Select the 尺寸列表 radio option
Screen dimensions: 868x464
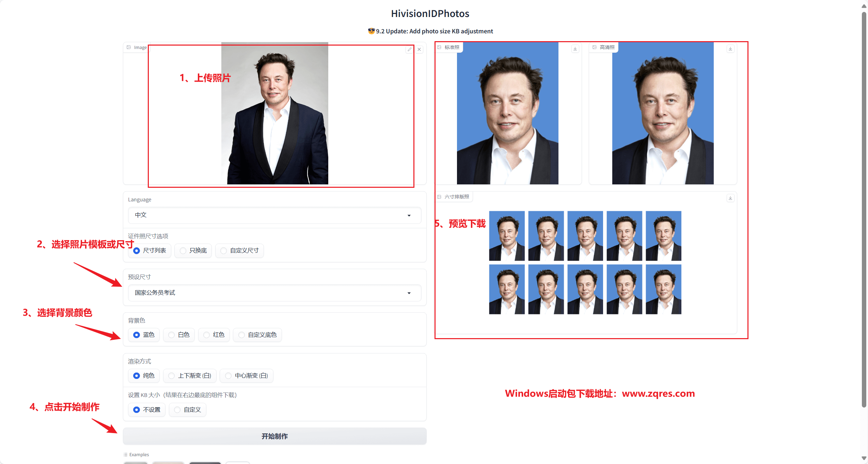tap(150, 251)
